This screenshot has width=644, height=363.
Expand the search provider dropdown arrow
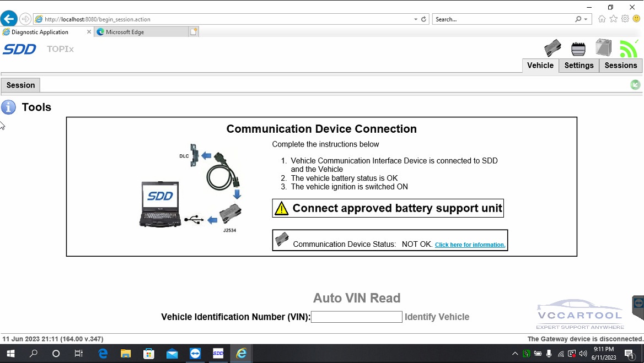586,19
